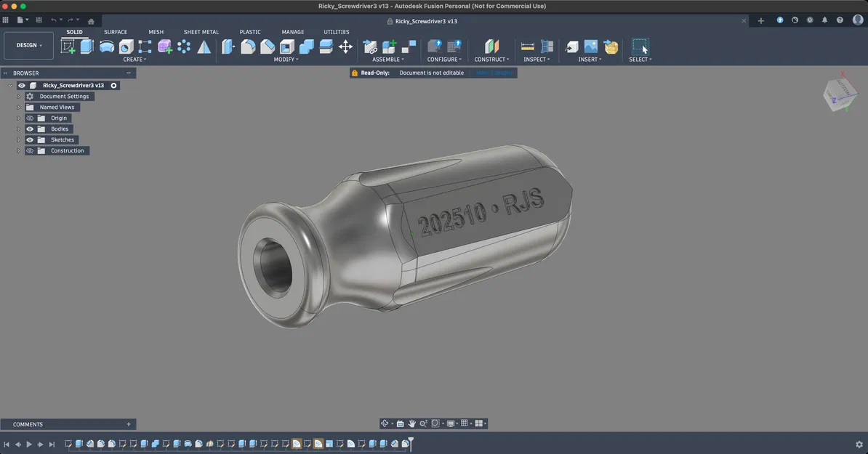Screen dimensions: 868x454
Task: Switch to the SURFACE tab
Action: coord(115,32)
